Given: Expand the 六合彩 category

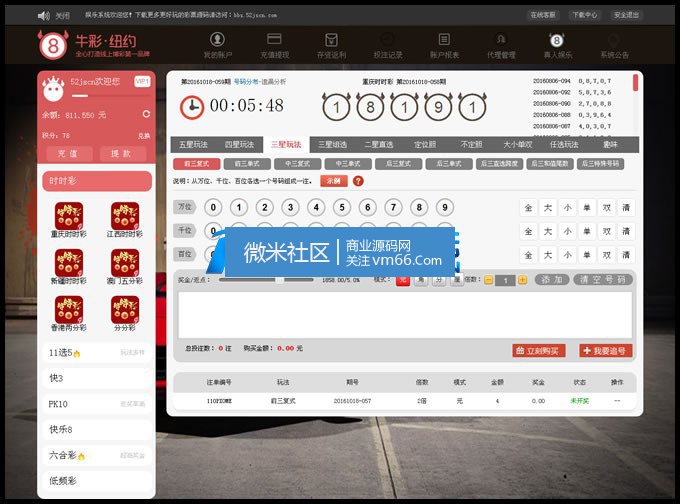Looking at the screenshot, I should coord(97,455).
